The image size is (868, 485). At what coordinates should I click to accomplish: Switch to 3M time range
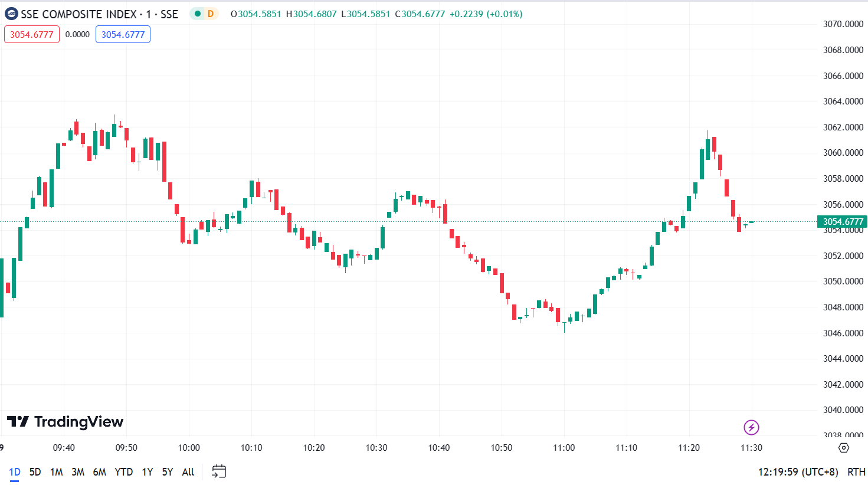(x=78, y=472)
